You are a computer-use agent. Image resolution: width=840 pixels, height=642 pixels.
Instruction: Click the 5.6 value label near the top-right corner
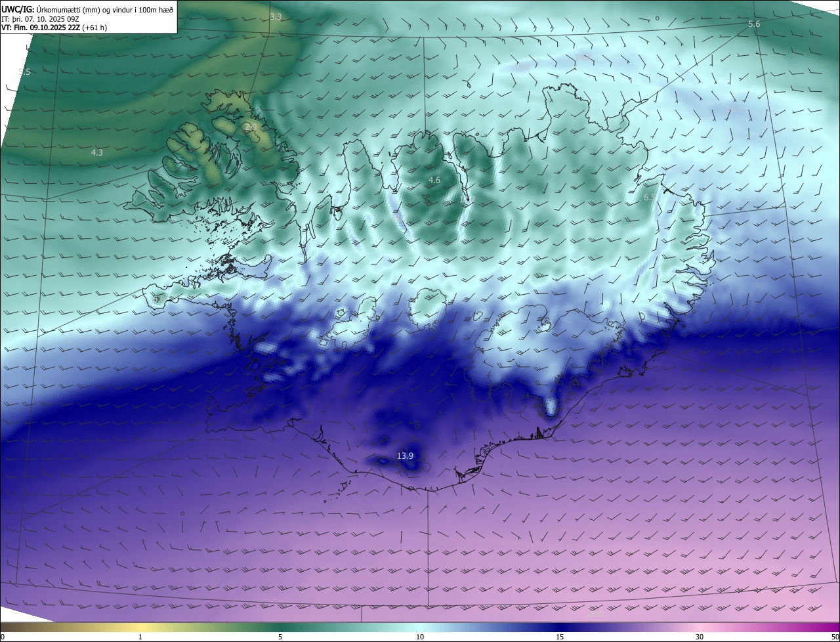pyautogui.click(x=754, y=24)
